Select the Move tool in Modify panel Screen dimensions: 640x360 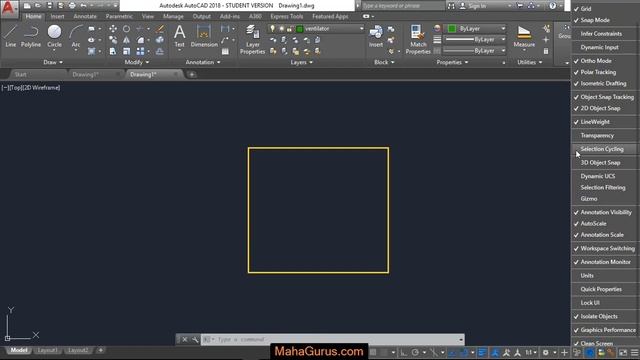click(x=113, y=29)
